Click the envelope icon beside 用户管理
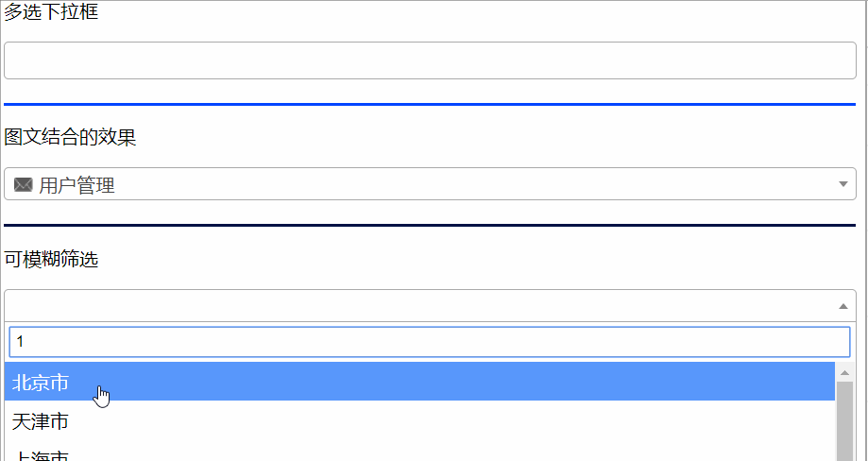The image size is (868, 461). (24, 185)
